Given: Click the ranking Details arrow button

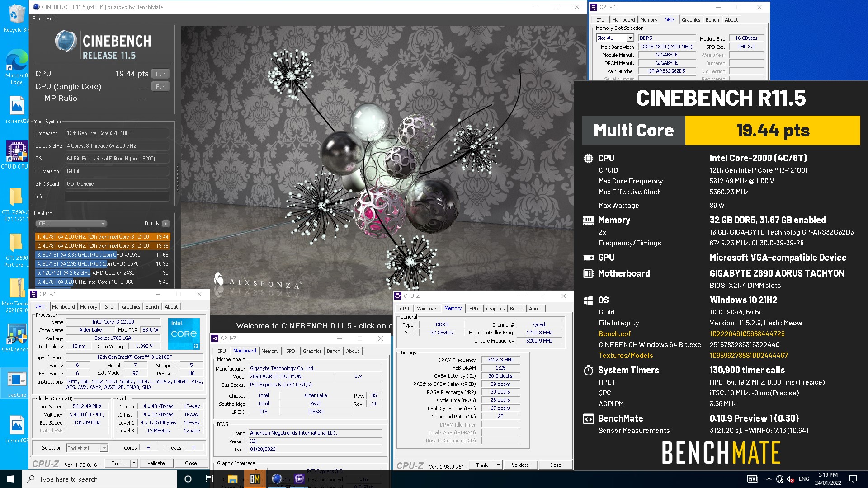Looking at the screenshot, I should tap(166, 224).
